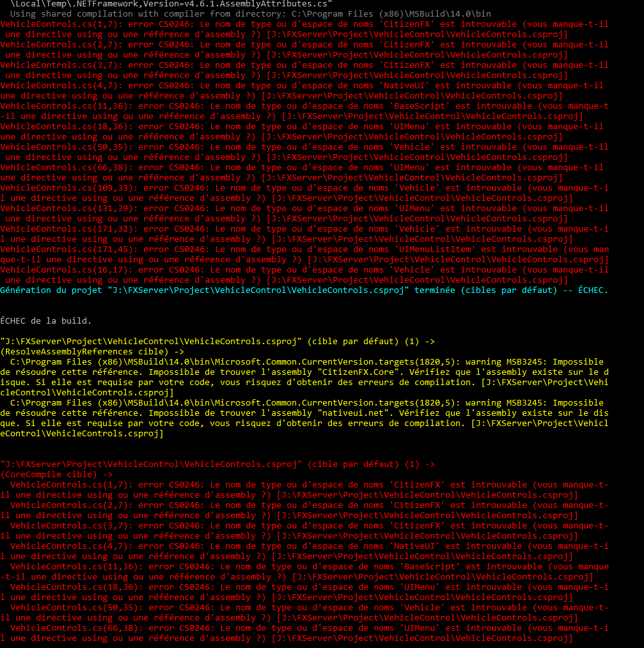The image size is (644, 648).
Task: Click the cyan 'Génération du projet' line
Action: click(304, 290)
